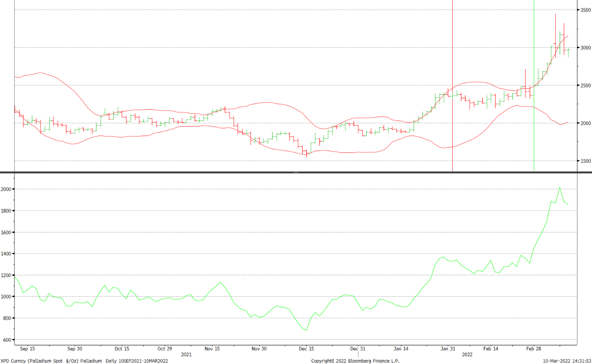Click the red vertical marker line near Jan 31
The width and height of the screenshot is (592, 364).
(x=452, y=86)
